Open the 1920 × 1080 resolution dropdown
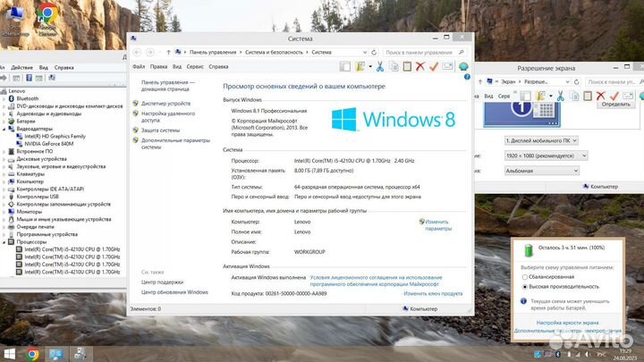644x362 pixels. [x=546, y=156]
